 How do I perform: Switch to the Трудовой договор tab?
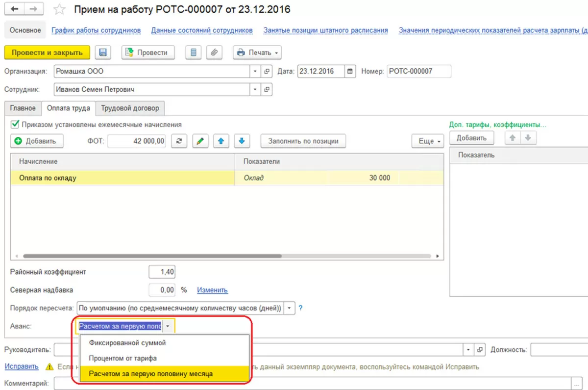coord(130,108)
